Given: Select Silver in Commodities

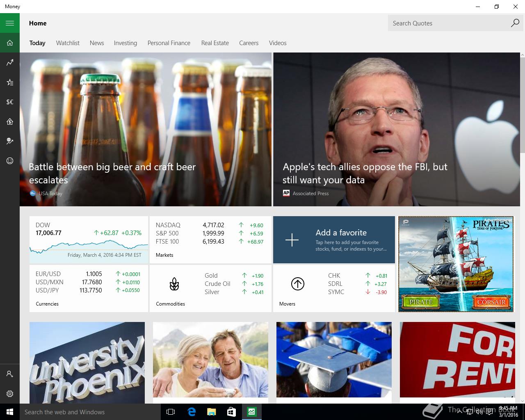Looking at the screenshot, I should tap(234, 292).
